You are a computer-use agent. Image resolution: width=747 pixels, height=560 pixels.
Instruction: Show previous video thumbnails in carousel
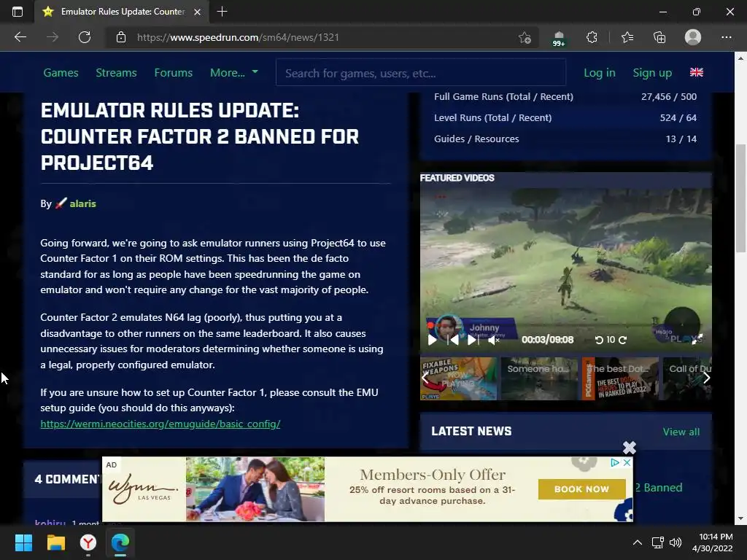click(425, 378)
